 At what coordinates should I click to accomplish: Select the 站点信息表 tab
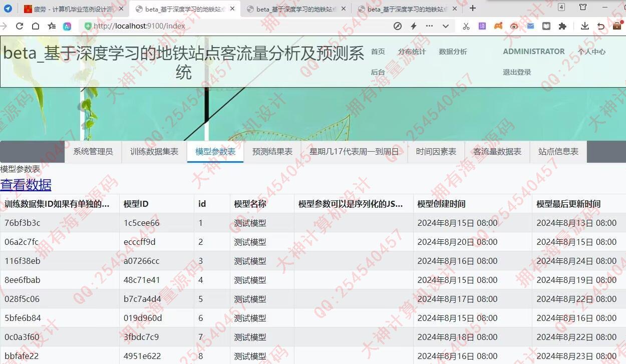(x=558, y=152)
